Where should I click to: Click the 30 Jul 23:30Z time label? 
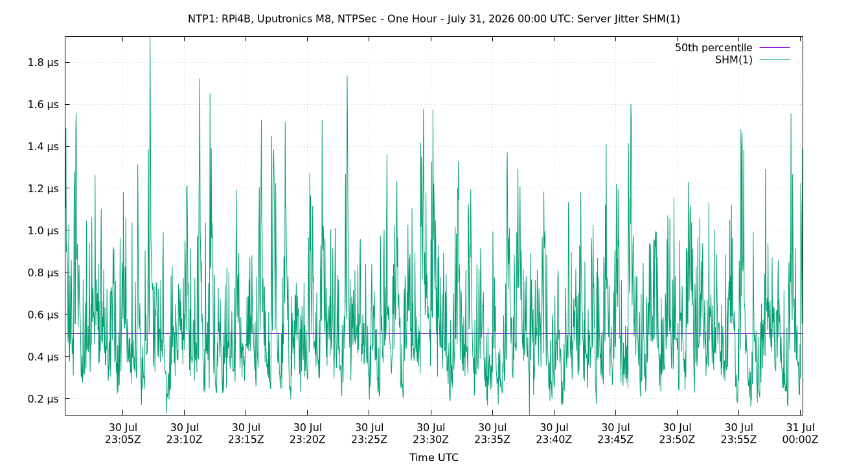(431, 433)
